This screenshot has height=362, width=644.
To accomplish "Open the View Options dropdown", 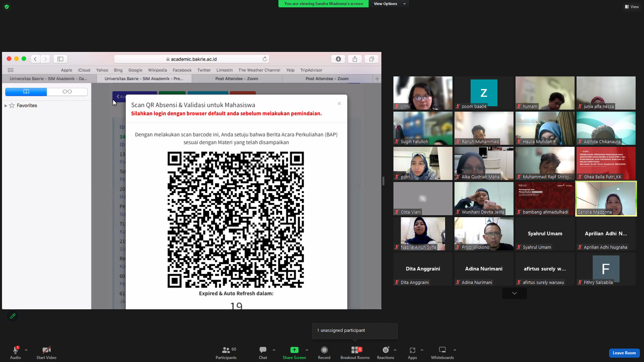I will coord(389,4).
